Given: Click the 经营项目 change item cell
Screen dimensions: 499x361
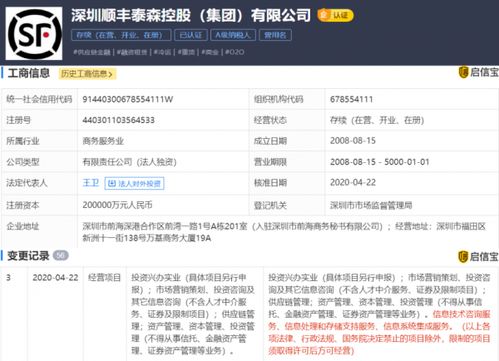Looking at the screenshot, I should [x=104, y=278].
